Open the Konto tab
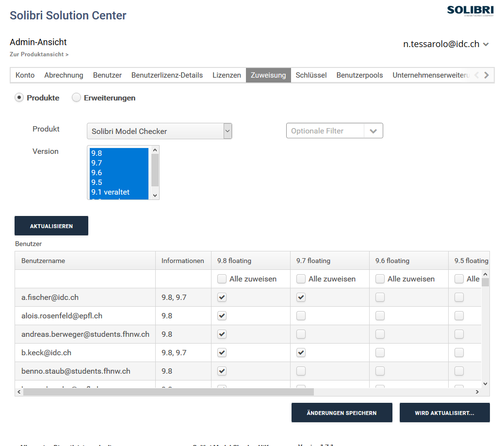Screen dimensions: 504x446 [25, 75]
